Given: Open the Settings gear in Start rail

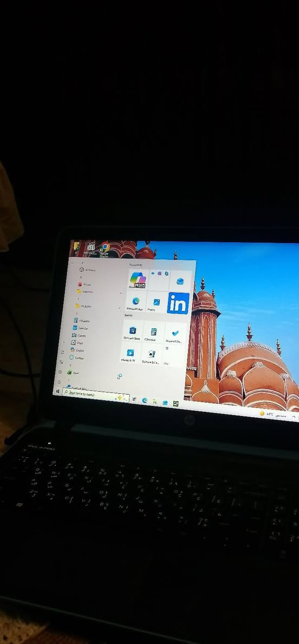Looking at the screenshot, I should pos(60,372).
